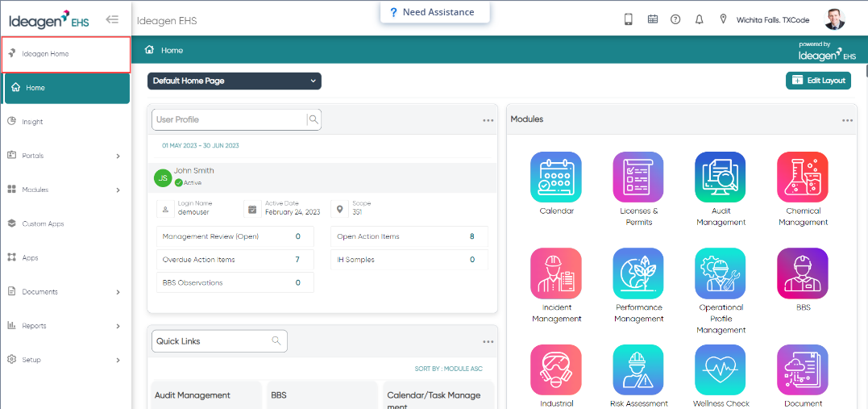
Task: Open the user avatar photo menu
Action: coord(834,19)
